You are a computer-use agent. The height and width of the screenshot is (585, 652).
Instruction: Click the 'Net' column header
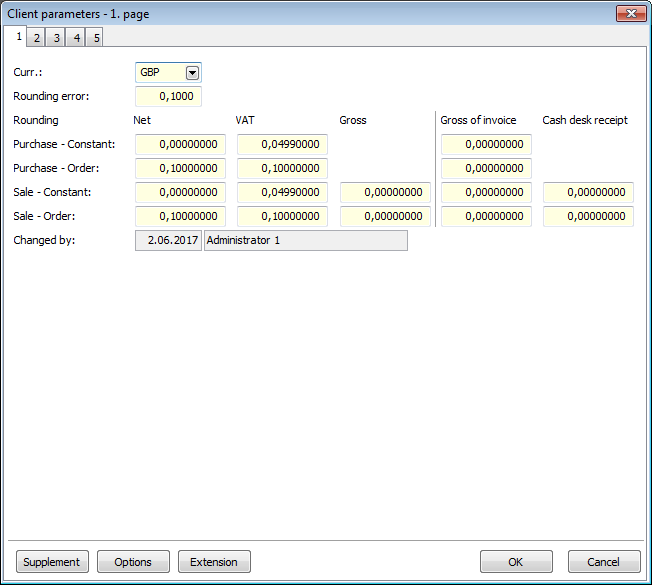click(142, 120)
